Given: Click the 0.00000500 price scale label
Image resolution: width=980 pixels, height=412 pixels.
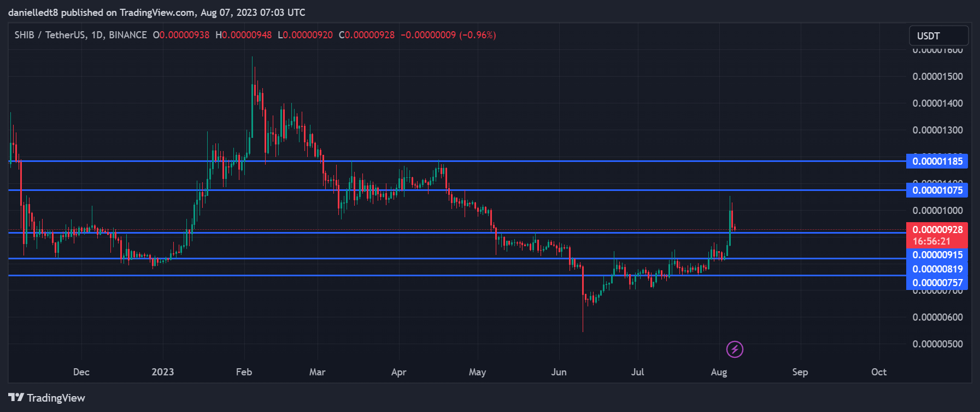Looking at the screenshot, I should pos(937,344).
